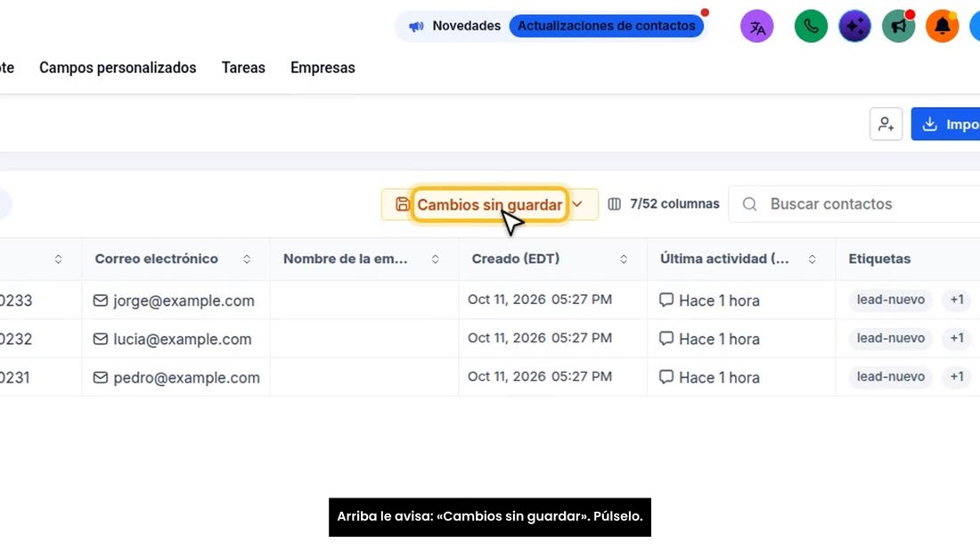Click the Cambios sin guardar button

click(x=489, y=204)
